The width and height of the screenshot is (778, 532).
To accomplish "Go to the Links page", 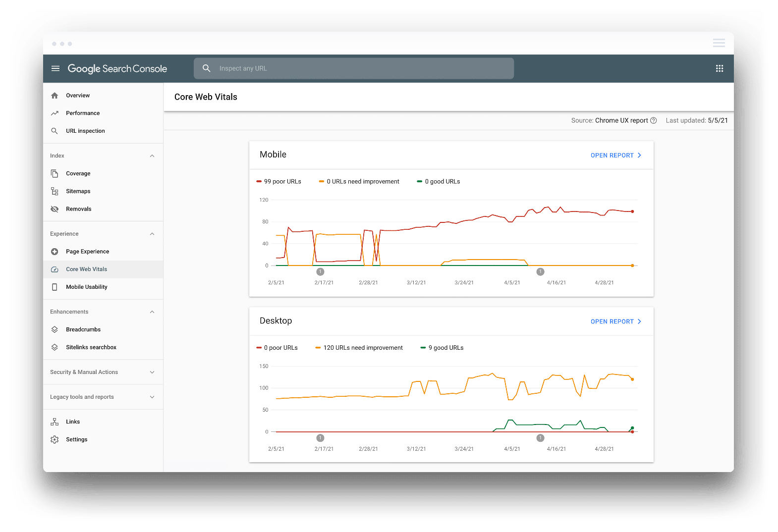I will pos(103,422).
